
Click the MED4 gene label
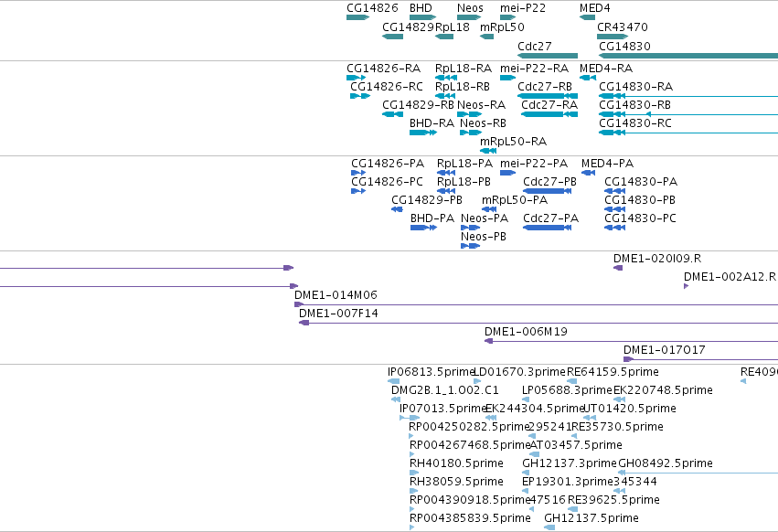[594, 8]
